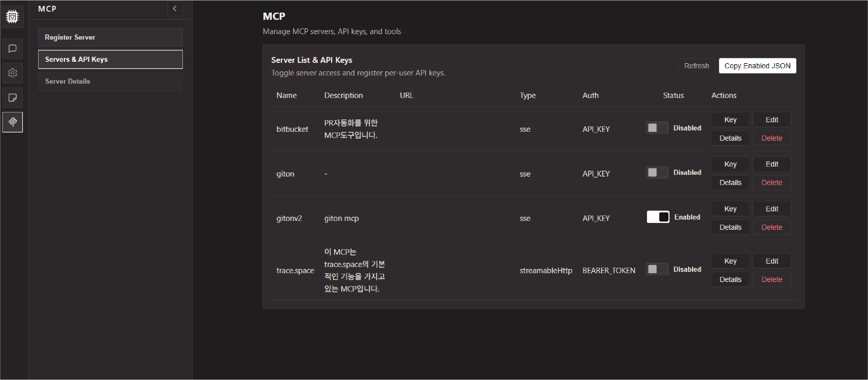
Task: Open Details for gitonv2 server
Action: 730,227
